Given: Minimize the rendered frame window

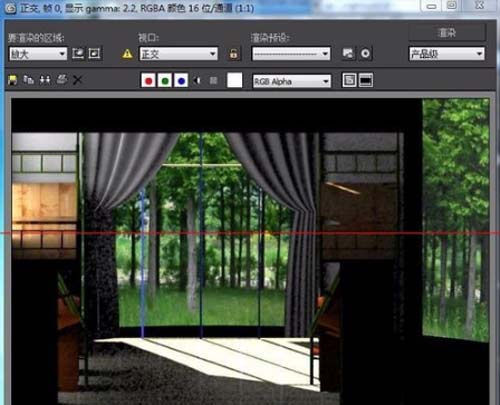Looking at the screenshot, I should pyautogui.click(x=432, y=6).
